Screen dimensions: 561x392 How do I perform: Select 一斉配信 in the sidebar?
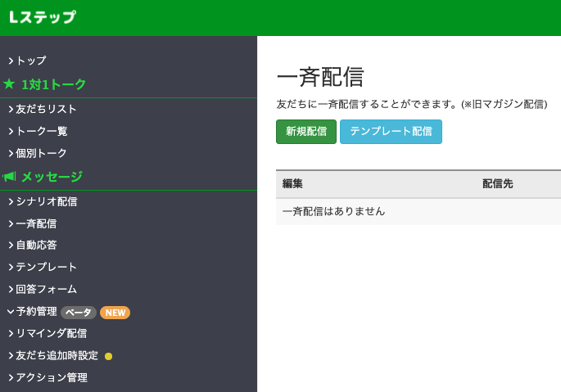[37, 224]
